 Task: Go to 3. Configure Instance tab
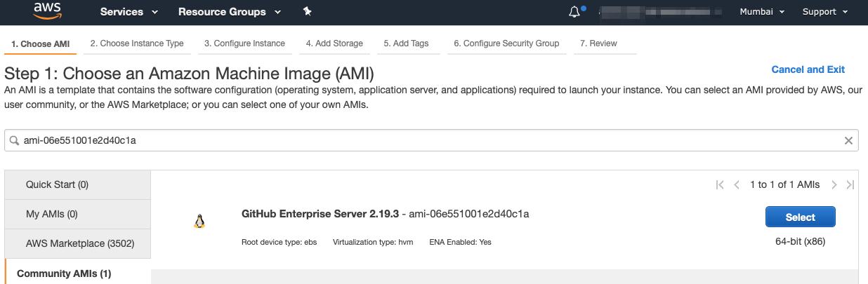tap(244, 43)
